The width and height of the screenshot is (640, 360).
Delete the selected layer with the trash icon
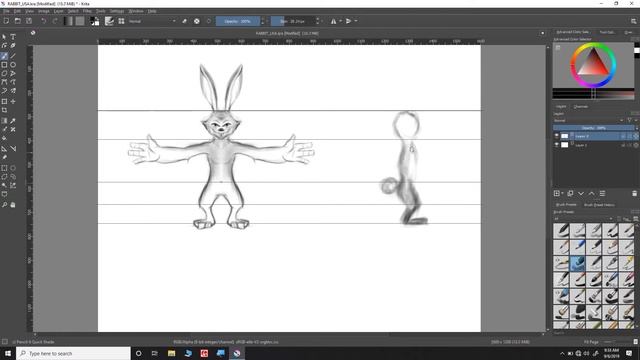tap(634, 193)
